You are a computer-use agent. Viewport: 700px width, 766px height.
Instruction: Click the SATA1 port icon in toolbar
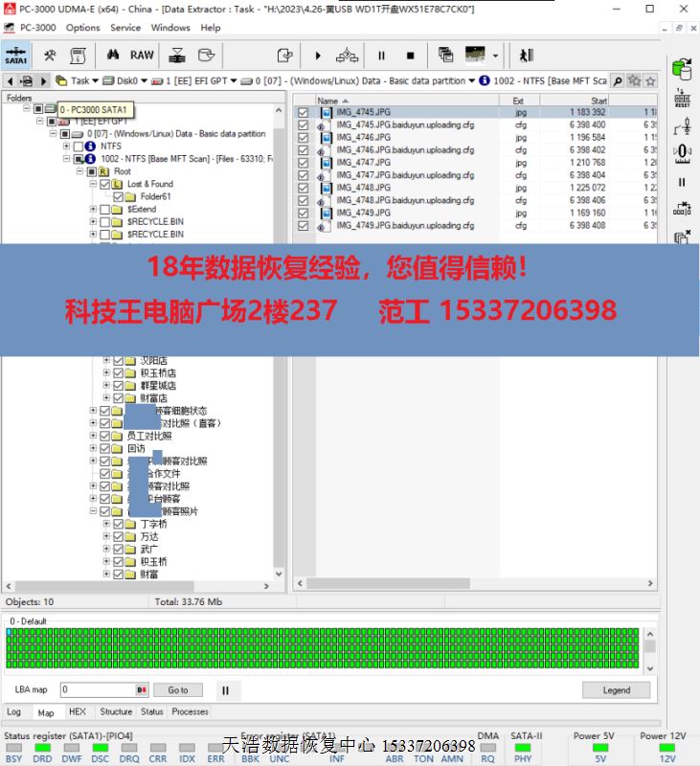pyautogui.click(x=16, y=55)
